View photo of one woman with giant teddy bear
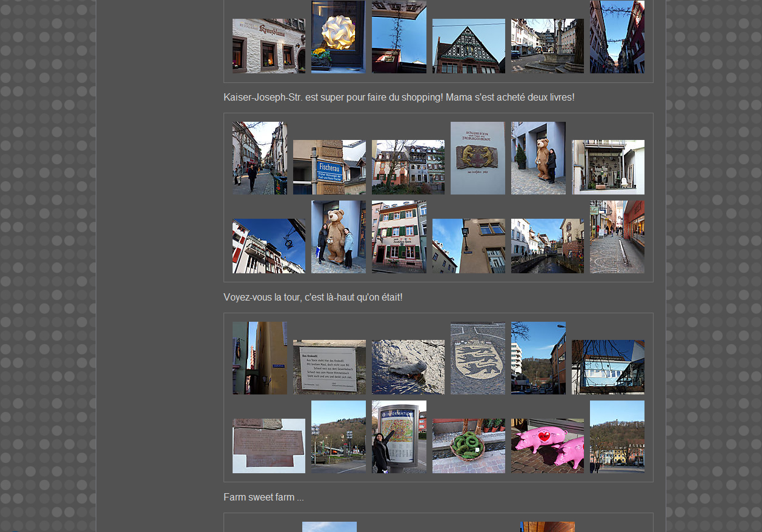Image resolution: width=762 pixels, height=532 pixels. click(538, 158)
